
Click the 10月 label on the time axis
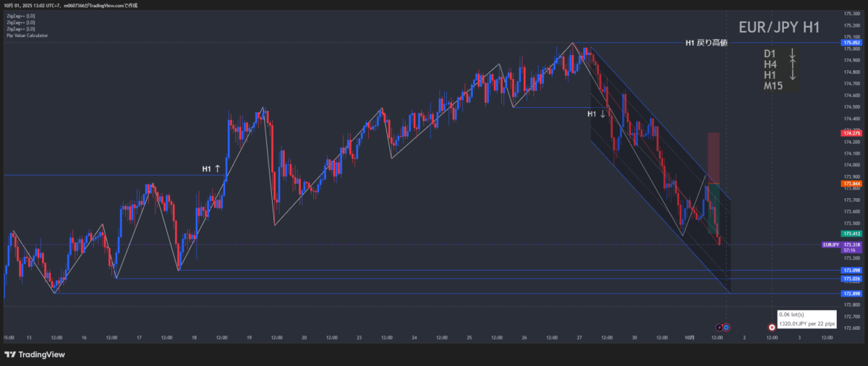(689, 337)
